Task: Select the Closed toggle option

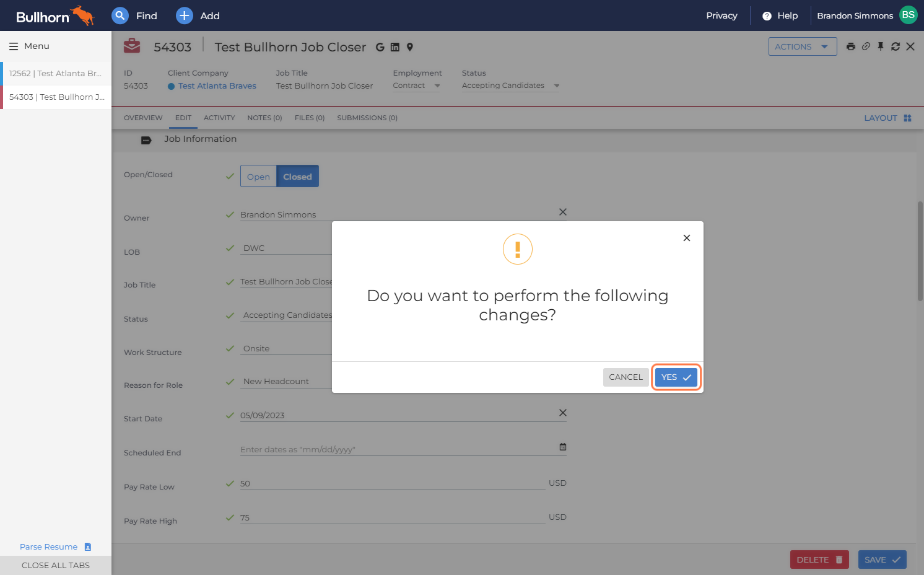Action: coord(297,177)
